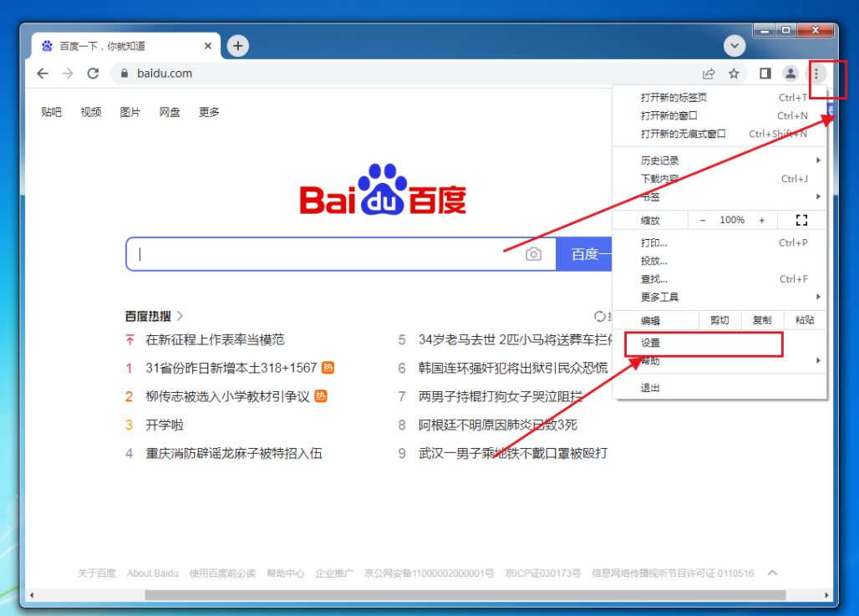The height and width of the screenshot is (616, 859).
Task: Close the Baidu tab
Action: (x=208, y=46)
